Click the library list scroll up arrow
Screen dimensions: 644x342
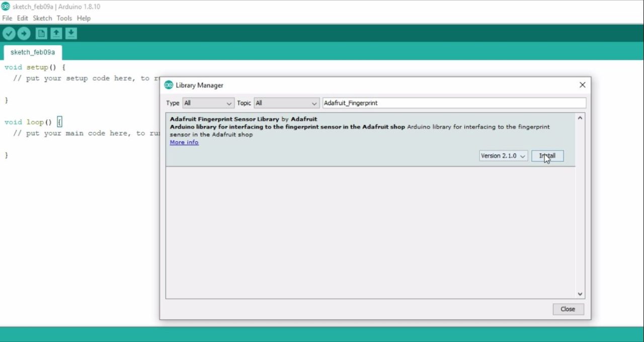click(x=580, y=118)
